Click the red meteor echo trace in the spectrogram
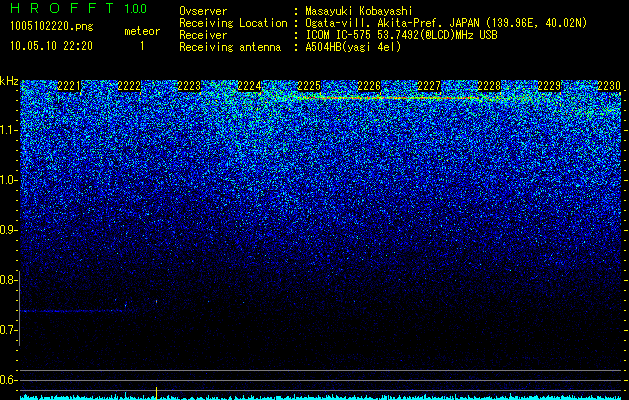Image resolution: width=629 pixels, height=400 pixels. coord(387,97)
